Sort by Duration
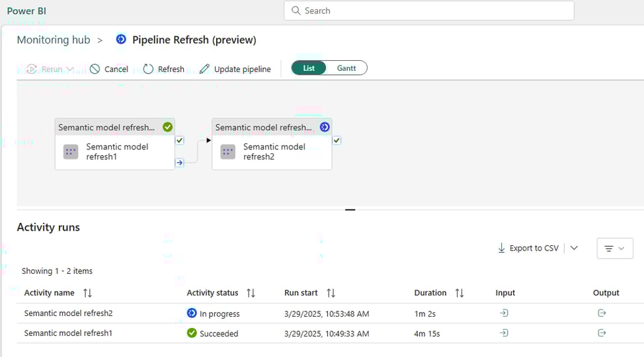644x357 pixels. (460, 293)
